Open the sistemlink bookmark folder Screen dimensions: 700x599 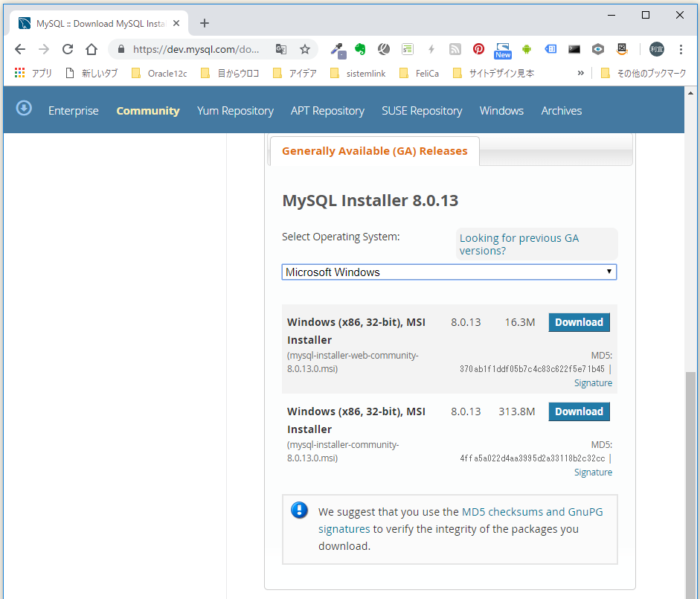[x=358, y=73]
